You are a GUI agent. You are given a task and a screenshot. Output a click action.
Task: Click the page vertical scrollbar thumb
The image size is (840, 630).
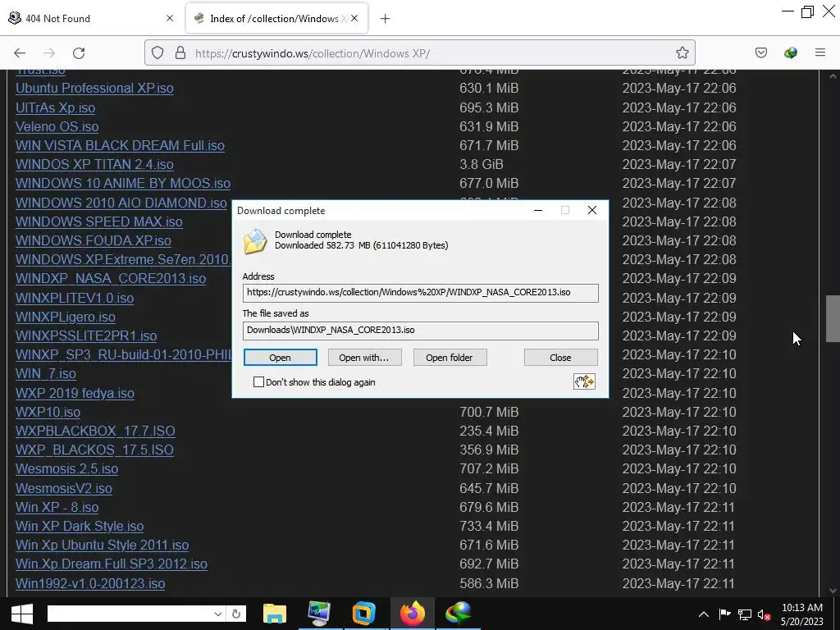tap(832, 318)
